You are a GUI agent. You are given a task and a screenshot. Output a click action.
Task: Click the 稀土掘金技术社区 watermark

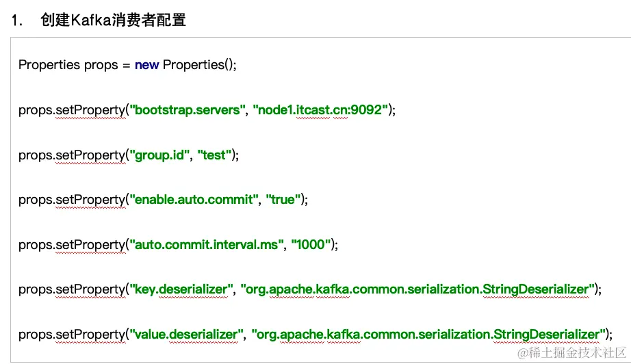click(572, 352)
